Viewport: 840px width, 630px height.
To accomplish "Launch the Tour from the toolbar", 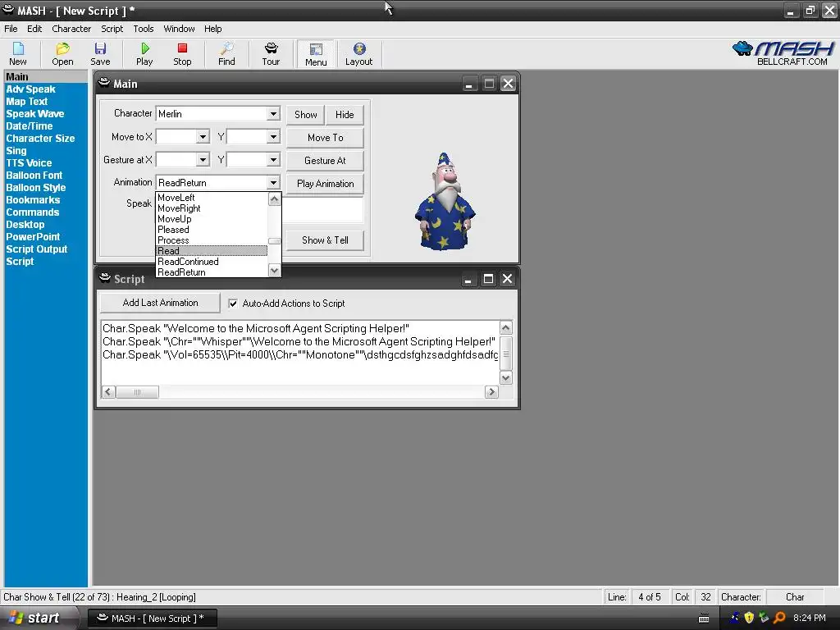I will 271,54.
